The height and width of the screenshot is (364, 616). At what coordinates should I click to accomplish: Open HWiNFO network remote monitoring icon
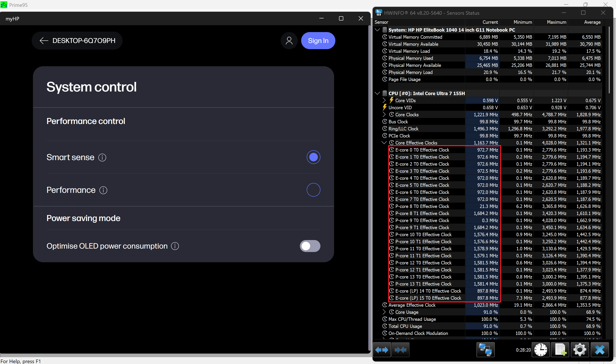pyautogui.click(x=485, y=350)
